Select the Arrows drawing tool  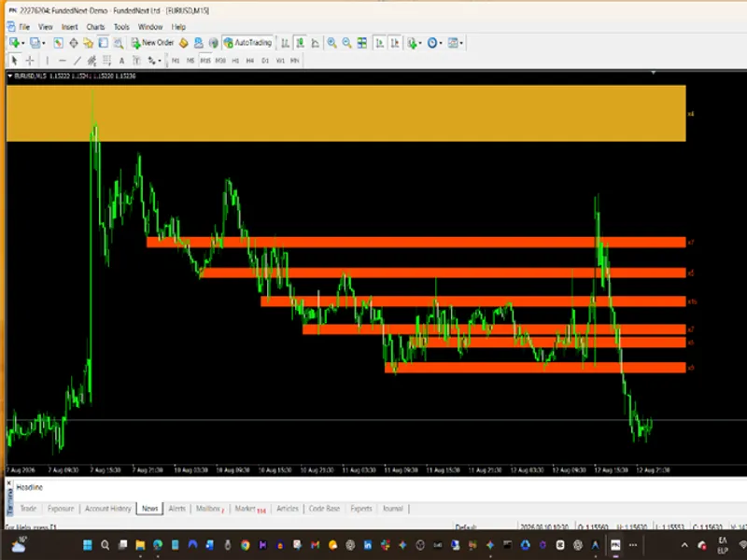(x=151, y=61)
